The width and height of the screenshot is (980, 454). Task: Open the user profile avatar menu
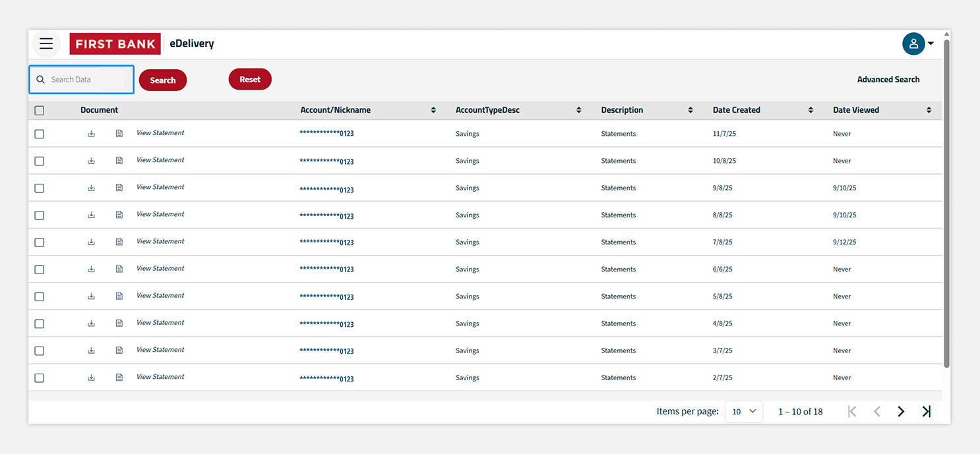click(x=913, y=44)
